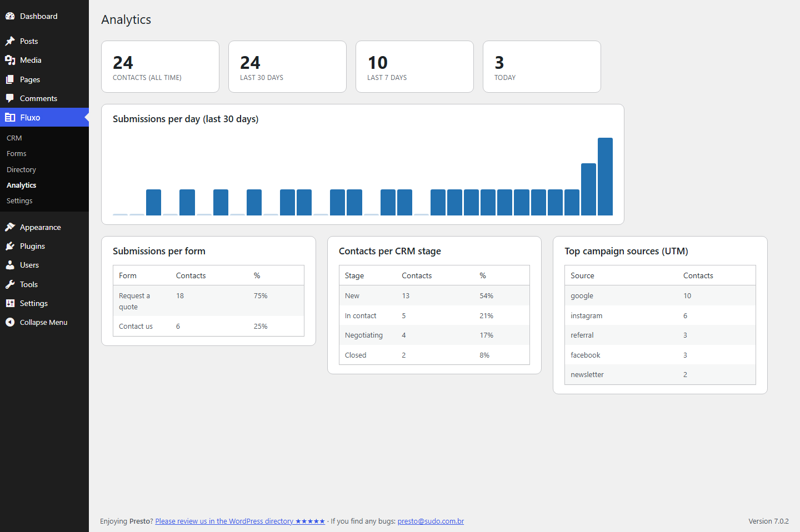
Task: Collapse the admin sidebar menu
Action: [44, 322]
